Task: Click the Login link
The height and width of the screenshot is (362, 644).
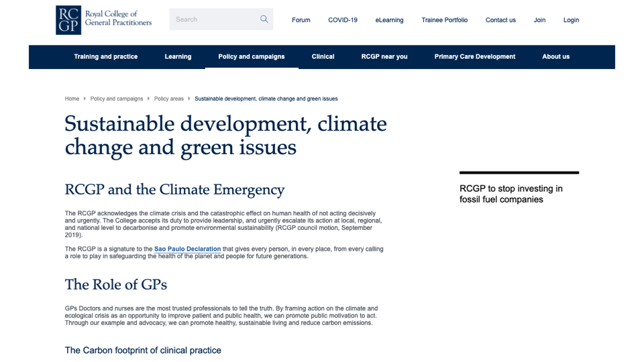Action: click(x=571, y=19)
